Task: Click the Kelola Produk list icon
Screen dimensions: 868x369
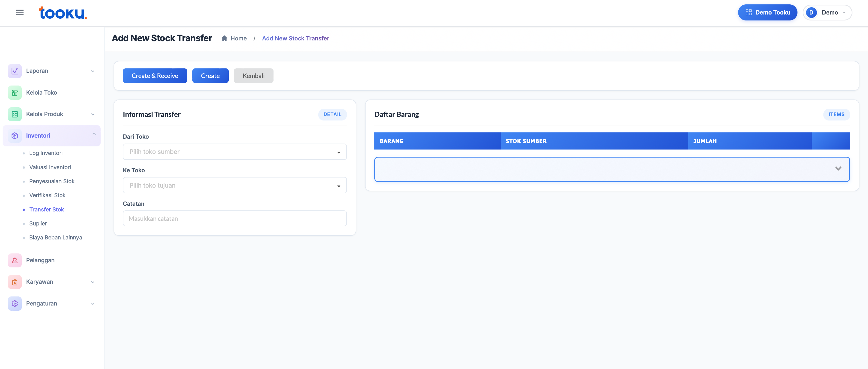Action: pos(15,114)
